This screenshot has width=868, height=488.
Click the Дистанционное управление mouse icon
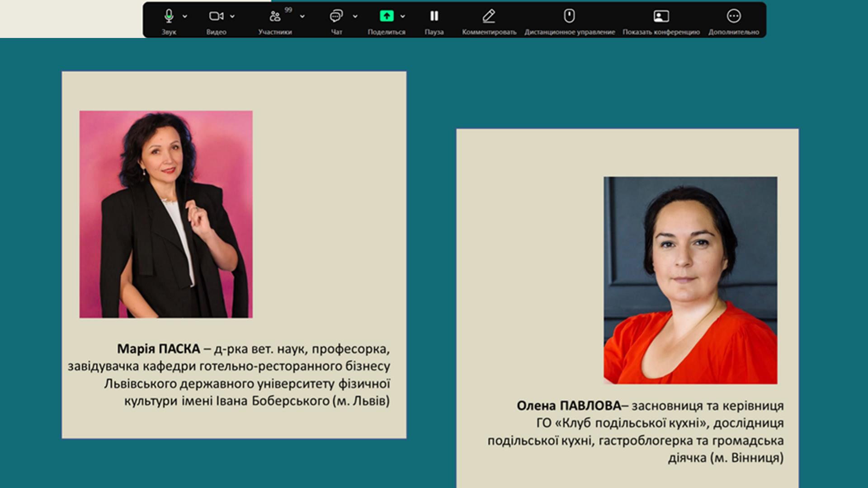pyautogui.click(x=569, y=16)
